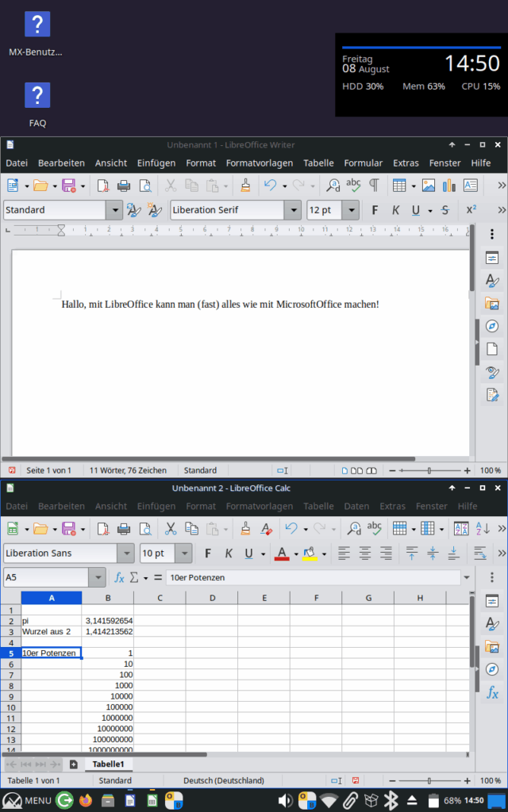
Task: Open Writer sidebar Gallery panel
Action: coord(492,303)
